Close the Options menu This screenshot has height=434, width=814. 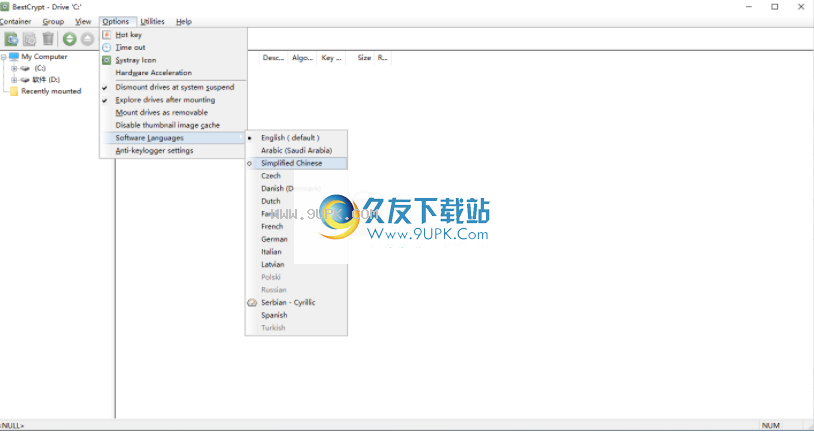pos(116,21)
